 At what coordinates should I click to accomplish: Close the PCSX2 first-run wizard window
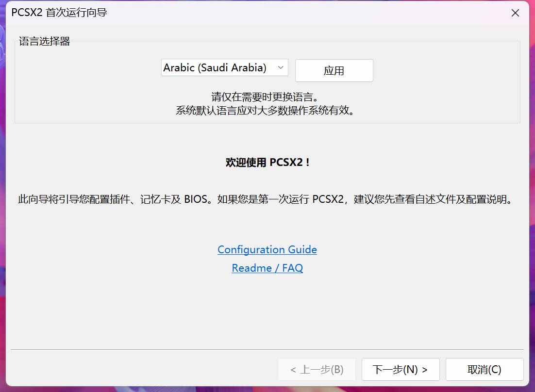515,13
